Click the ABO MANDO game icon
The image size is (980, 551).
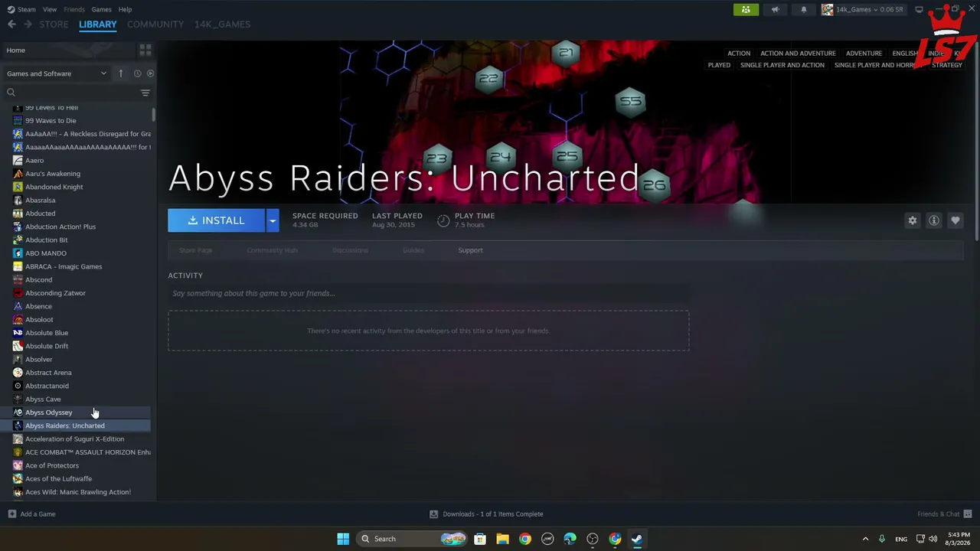tap(18, 253)
